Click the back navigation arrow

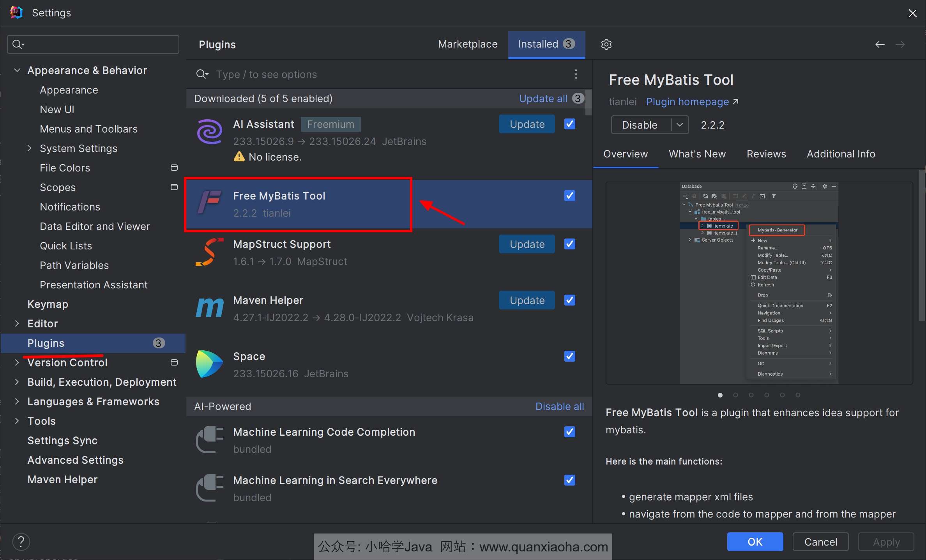point(880,44)
